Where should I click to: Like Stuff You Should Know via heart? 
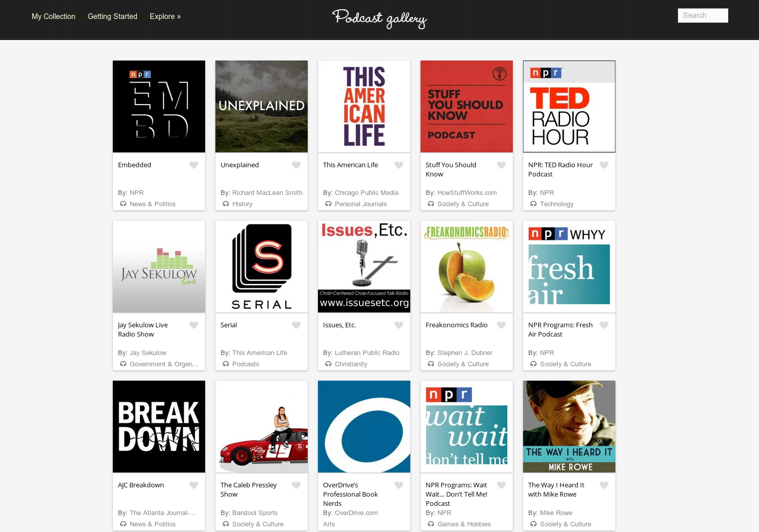(x=502, y=165)
